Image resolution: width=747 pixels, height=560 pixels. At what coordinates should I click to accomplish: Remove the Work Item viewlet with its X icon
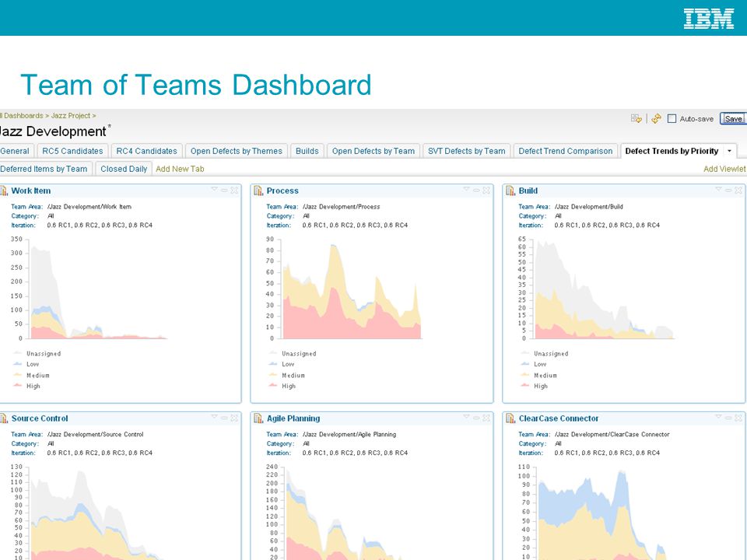click(234, 190)
